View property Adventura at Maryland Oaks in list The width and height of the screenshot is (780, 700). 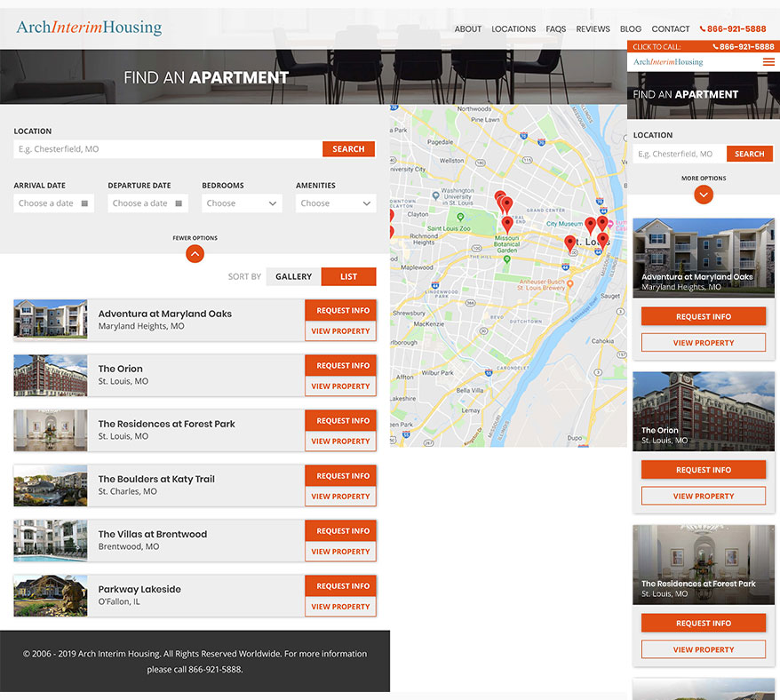tap(341, 330)
